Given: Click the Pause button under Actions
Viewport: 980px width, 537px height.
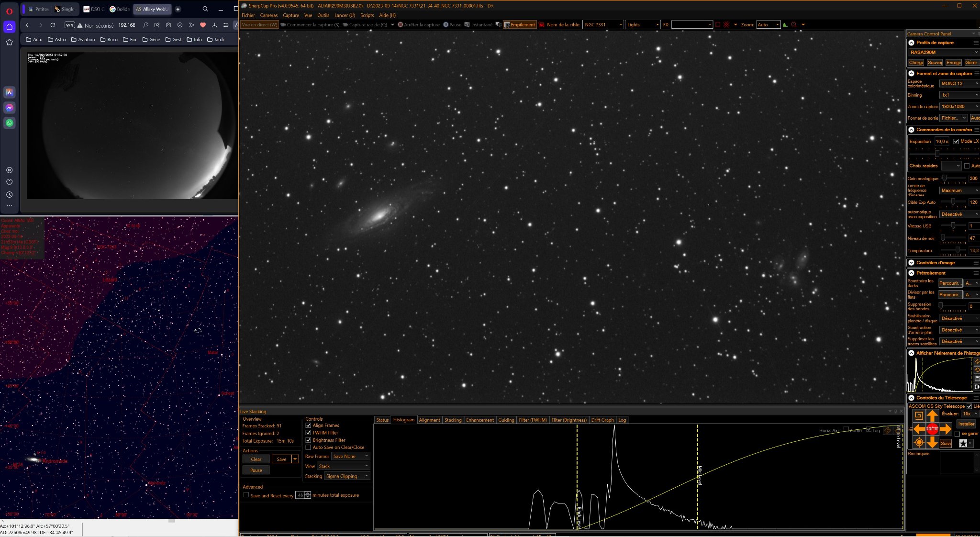Looking at the screenshot, I should (256, 470).
